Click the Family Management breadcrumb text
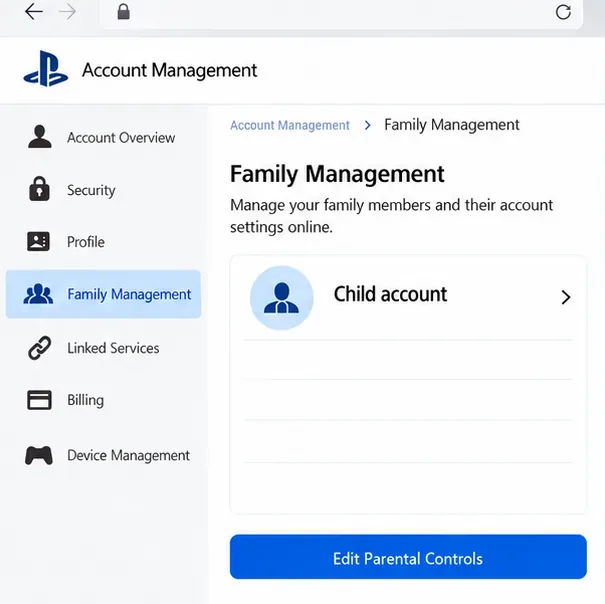The image size is (605, 604). tap(452, 125)
